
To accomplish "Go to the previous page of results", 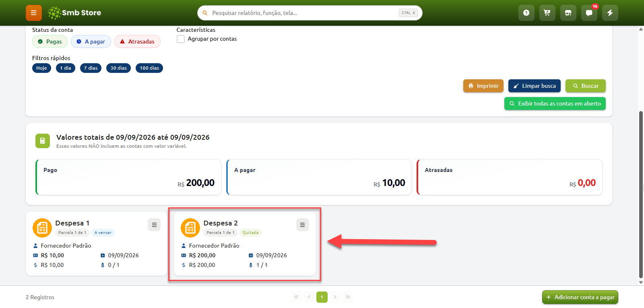I will coord(309,297).
